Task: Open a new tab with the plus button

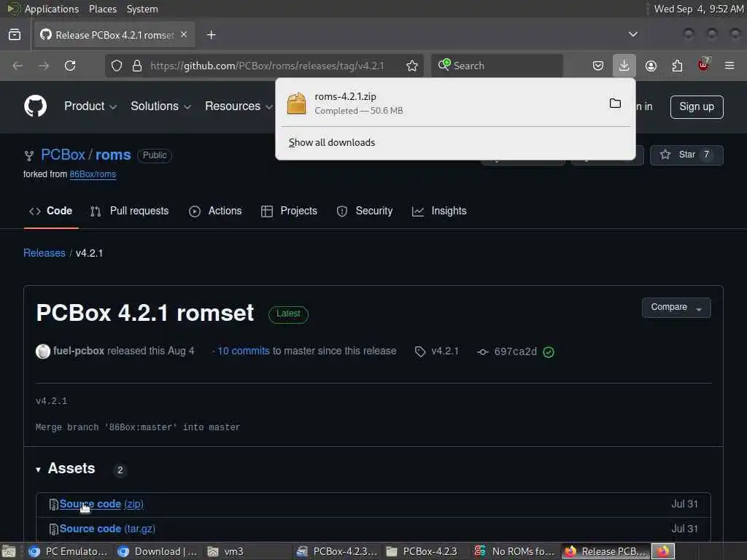Action: pos(211,35)
